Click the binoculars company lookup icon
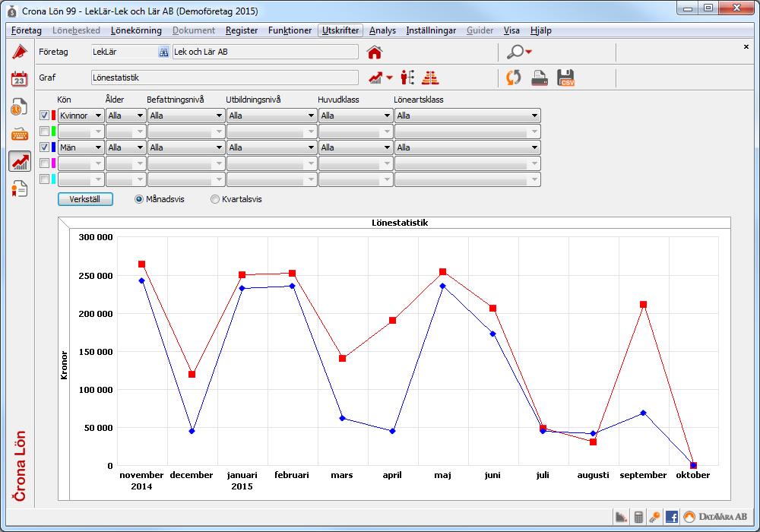This screenshot has height=532, width=760. click(164, 52)
